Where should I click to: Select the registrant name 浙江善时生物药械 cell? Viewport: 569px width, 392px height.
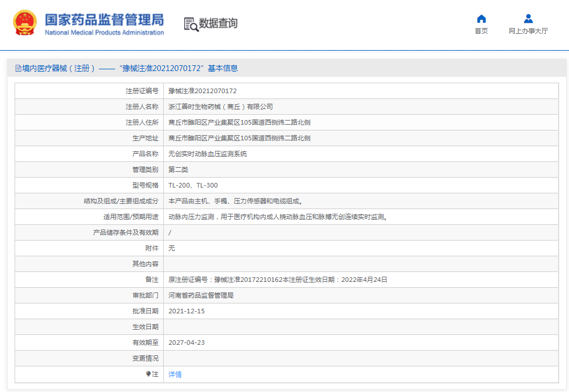coord(220,107)
